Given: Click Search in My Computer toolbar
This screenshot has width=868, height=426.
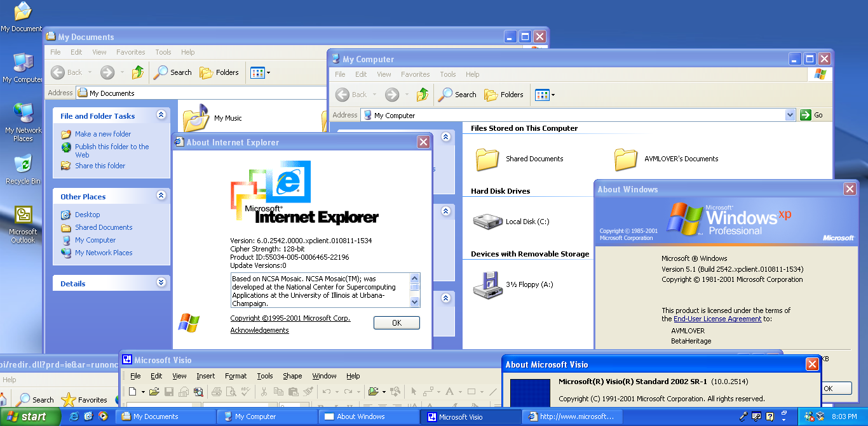Looking at the screenshot, I should tap(458, 95).
